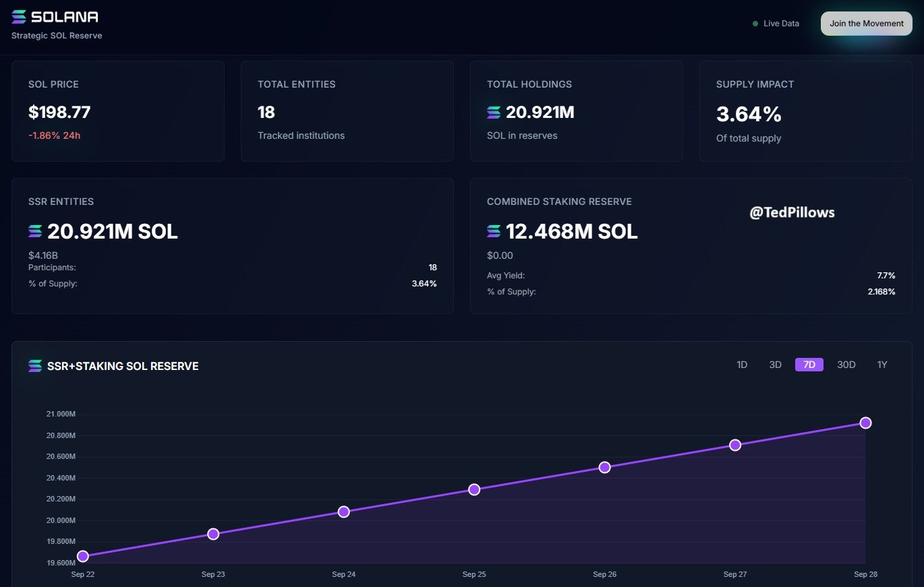Open the SOL Price stat card
Image resolution: width=924 pixels, height=587 pixels.
117,111
